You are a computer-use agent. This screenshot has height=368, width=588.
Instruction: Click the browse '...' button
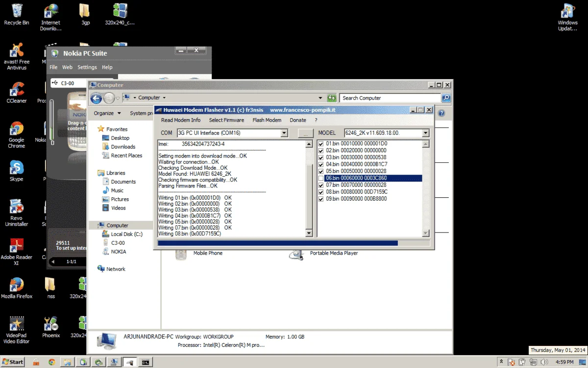pos(305,133)
